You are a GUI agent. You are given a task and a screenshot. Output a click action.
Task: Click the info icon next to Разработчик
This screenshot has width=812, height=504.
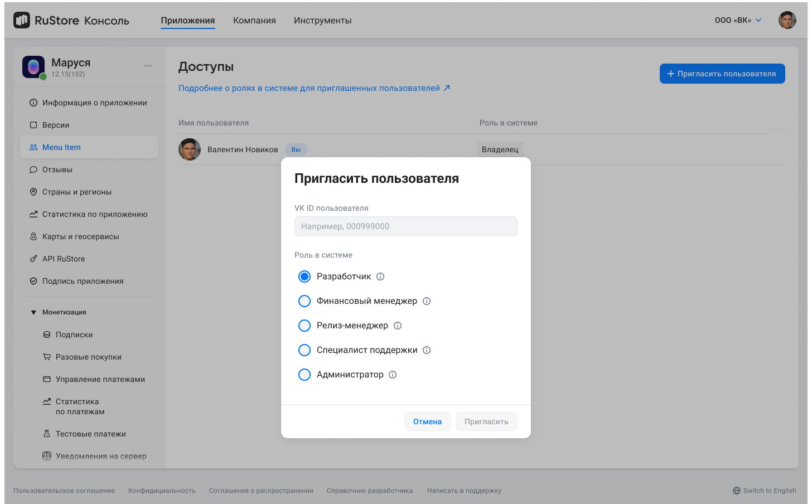(x=380, y=277)
